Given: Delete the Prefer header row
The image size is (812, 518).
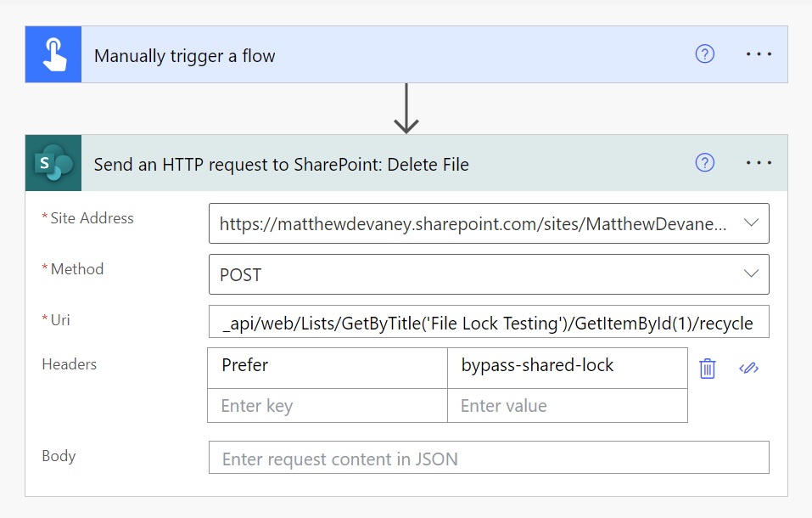Looking at the screenshot, I should [x=708, y=369].
